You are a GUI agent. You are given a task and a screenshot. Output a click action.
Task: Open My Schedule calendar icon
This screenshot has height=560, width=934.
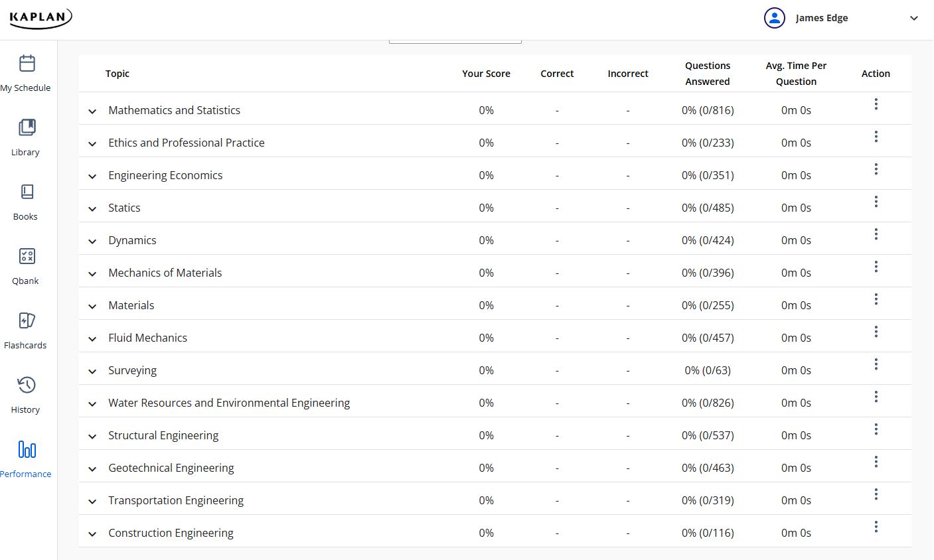tap(27, 63)
